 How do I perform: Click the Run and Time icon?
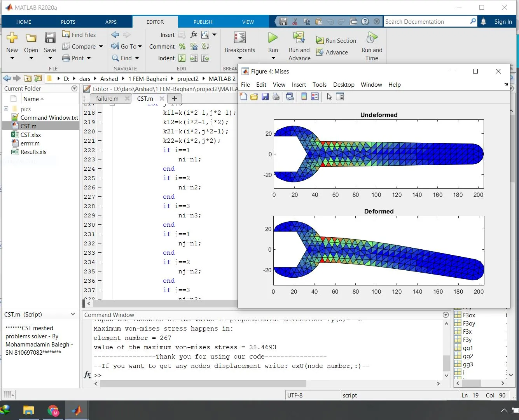[372, 38]
